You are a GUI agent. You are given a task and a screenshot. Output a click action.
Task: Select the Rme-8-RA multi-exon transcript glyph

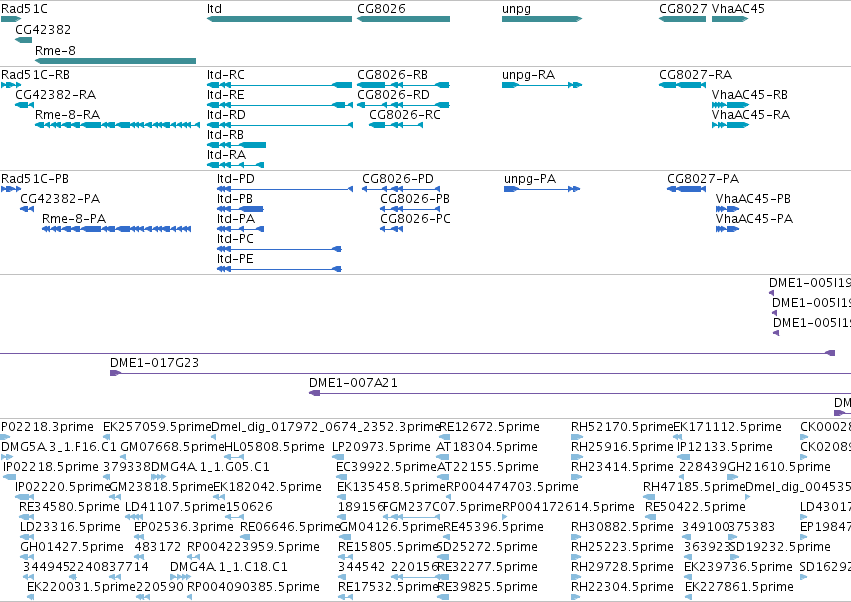pyautogui.click(x=117, y=125)
